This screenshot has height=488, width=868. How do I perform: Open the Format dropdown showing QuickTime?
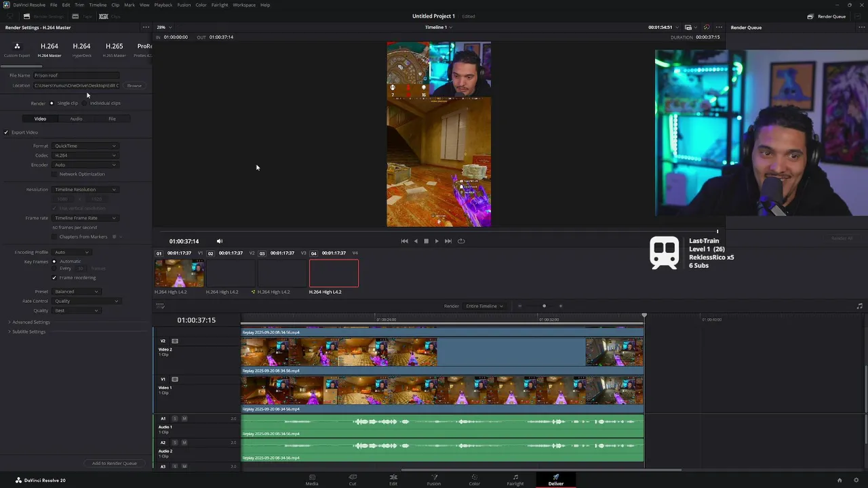[x=85, y=146]
